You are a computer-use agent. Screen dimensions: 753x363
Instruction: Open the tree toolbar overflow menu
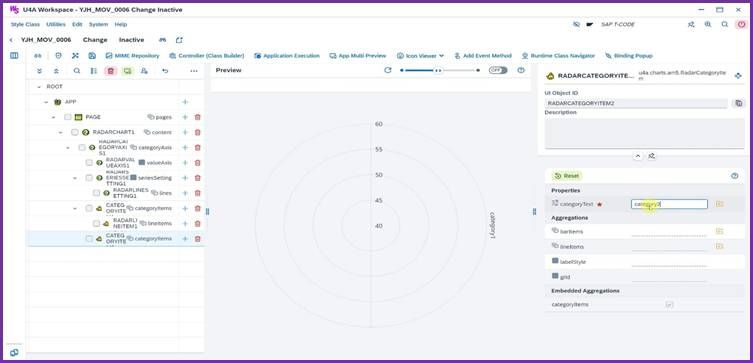tap(194, 71)
